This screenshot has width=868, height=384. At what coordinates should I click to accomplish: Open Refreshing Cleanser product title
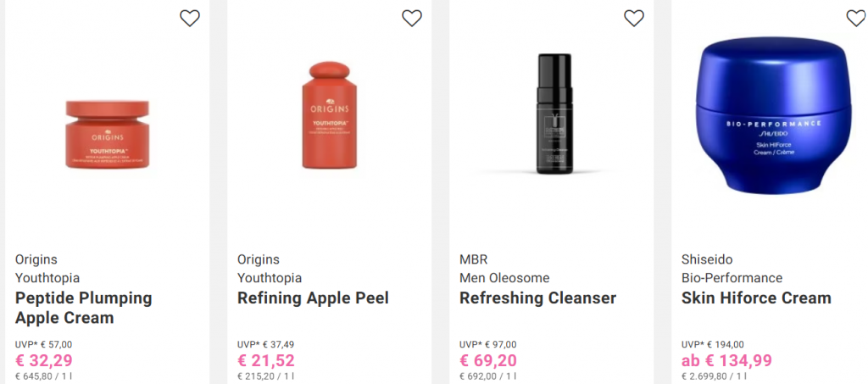[x=537, y=298]
